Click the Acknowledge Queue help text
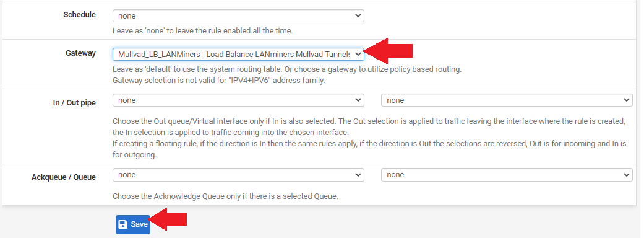Viewport: 644px width, 238px height. 225,196
